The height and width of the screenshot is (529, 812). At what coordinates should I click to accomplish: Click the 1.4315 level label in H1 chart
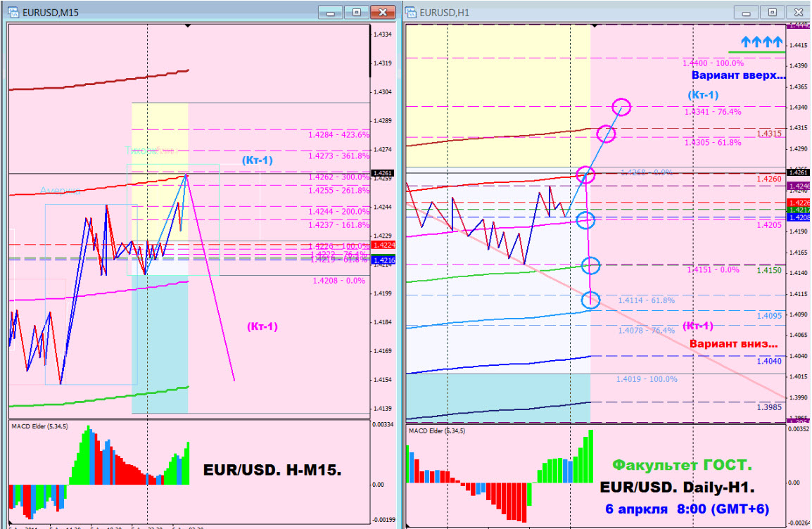[769, 134]
